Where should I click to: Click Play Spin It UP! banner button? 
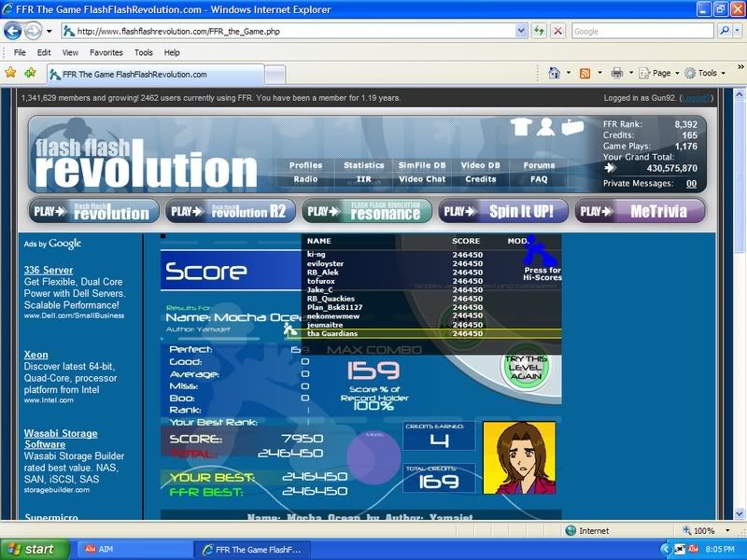tap(502, 211)
